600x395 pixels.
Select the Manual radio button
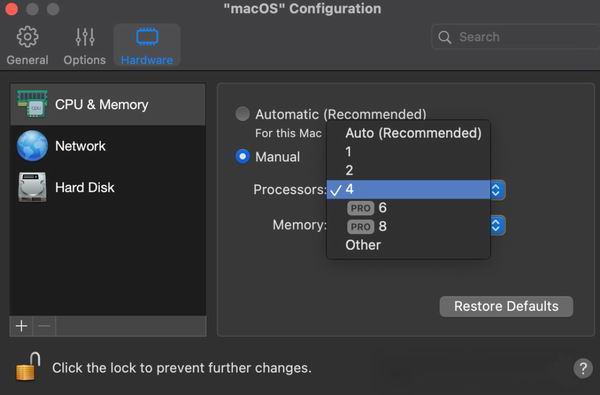point(243,156)
